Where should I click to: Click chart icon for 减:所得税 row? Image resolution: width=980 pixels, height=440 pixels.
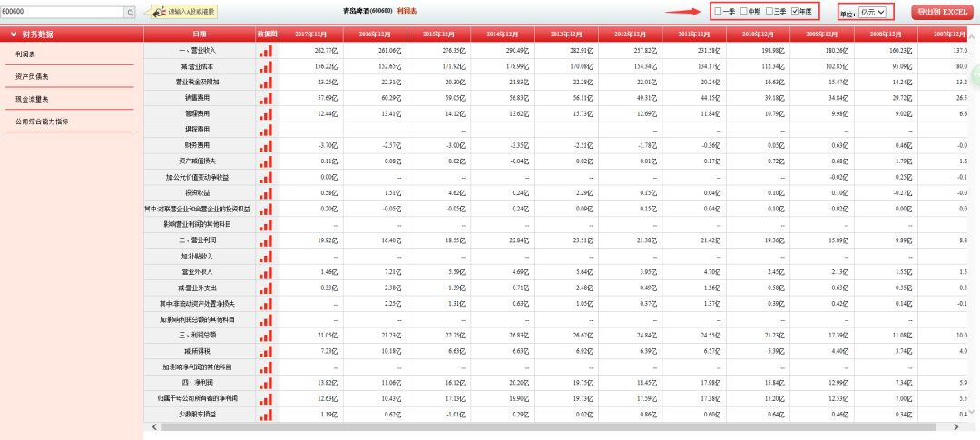click(x=266, y=351)
